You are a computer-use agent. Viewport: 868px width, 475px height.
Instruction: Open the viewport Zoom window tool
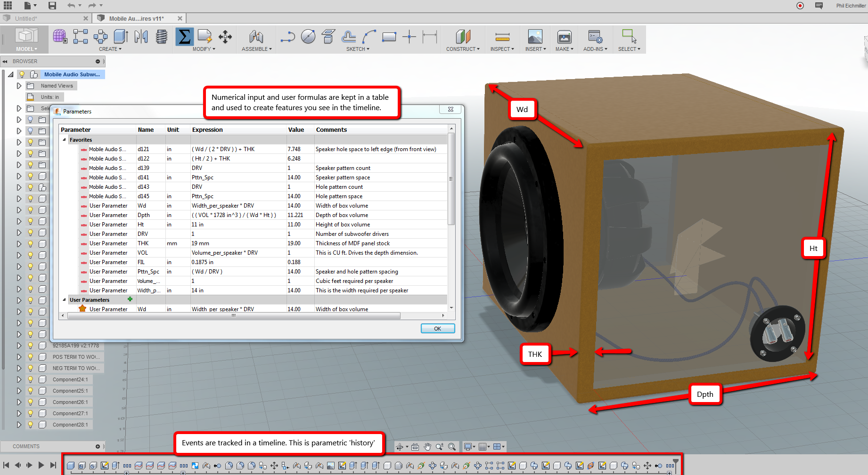[x=452, y=446]
